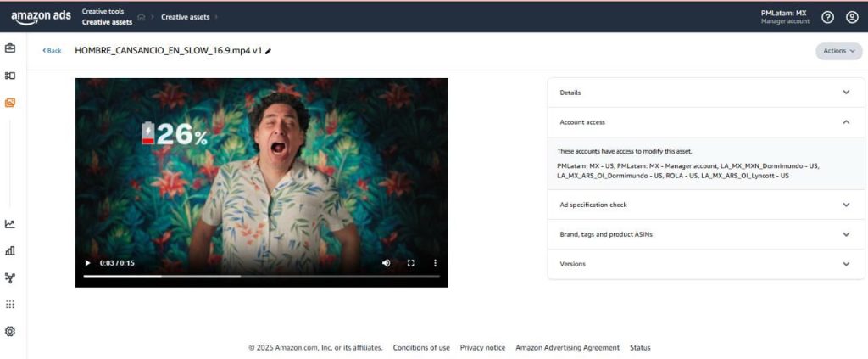Open the user profile icon
868x359 pixels.
852,17
